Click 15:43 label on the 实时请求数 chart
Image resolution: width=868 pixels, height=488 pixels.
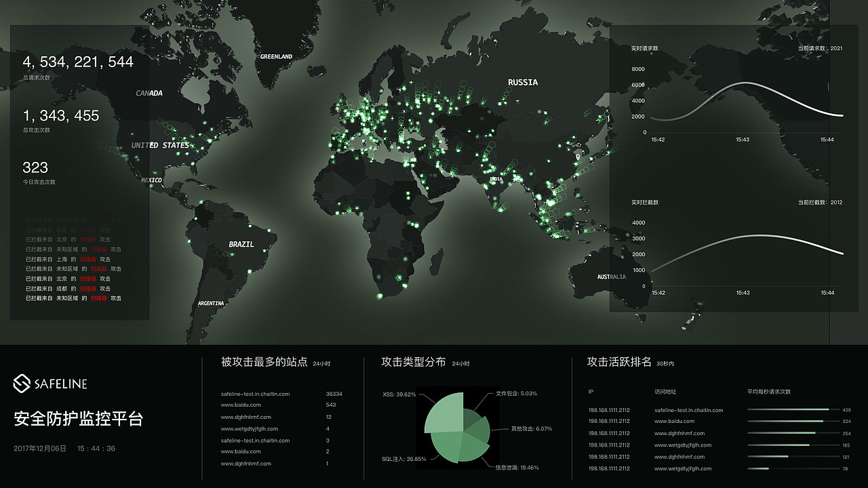[743, 139]
